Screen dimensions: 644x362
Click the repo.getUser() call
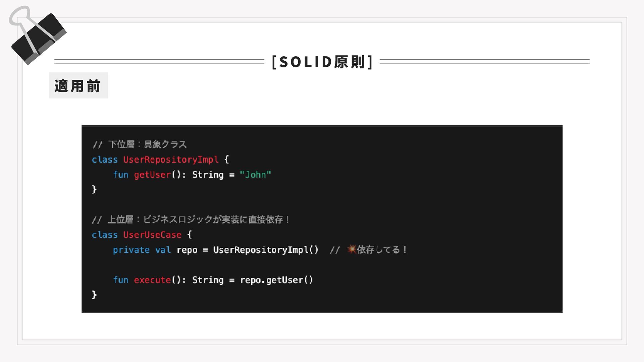(x=276, y=280)
